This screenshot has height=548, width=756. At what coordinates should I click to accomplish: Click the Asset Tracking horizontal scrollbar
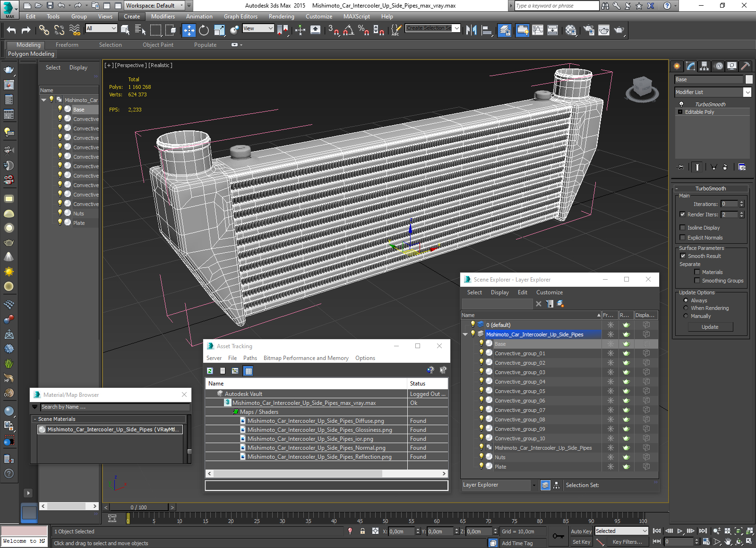point(326,473)
